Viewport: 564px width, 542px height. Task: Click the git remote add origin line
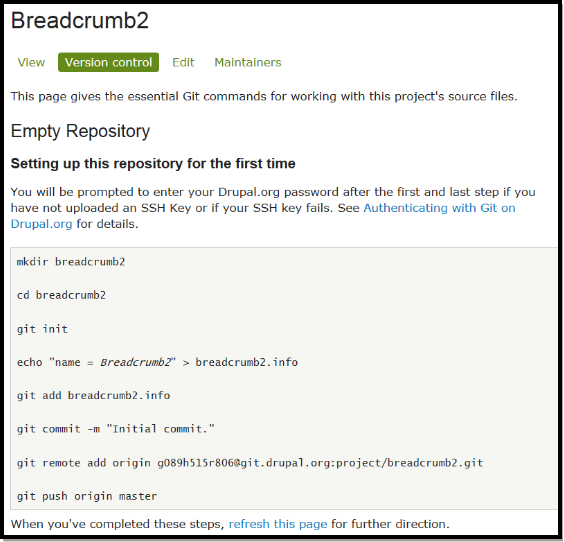(250, 463)
